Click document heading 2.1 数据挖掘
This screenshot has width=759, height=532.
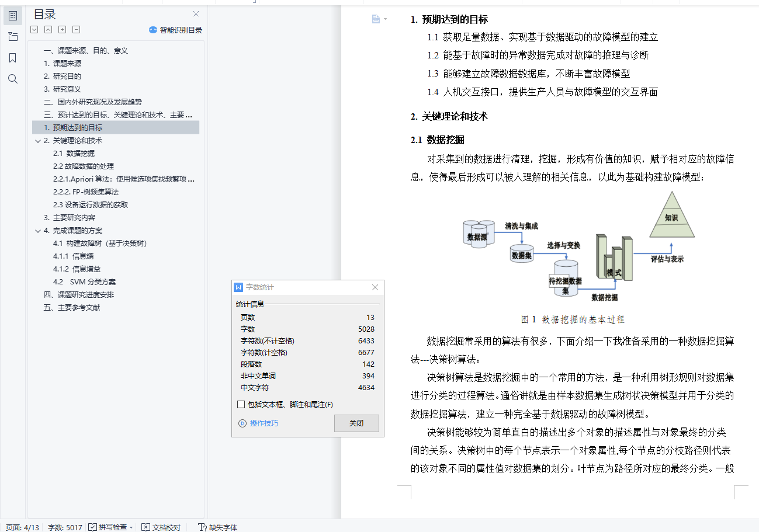(438, 140)
